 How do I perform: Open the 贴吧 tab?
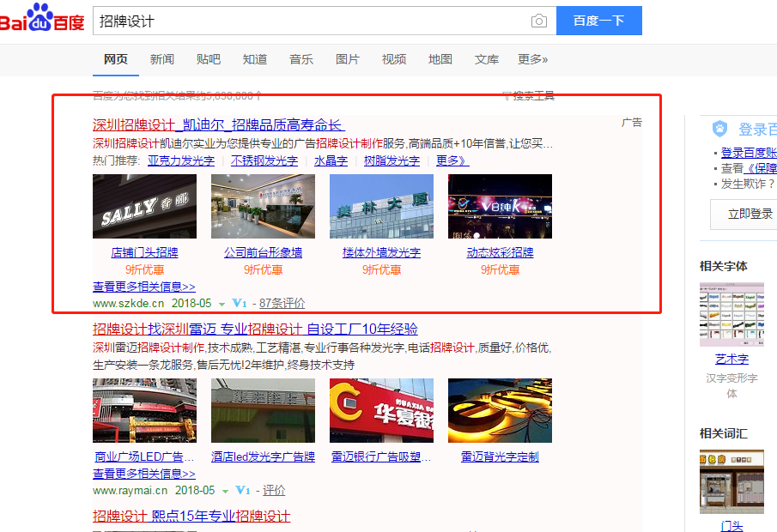pos(208,59)
